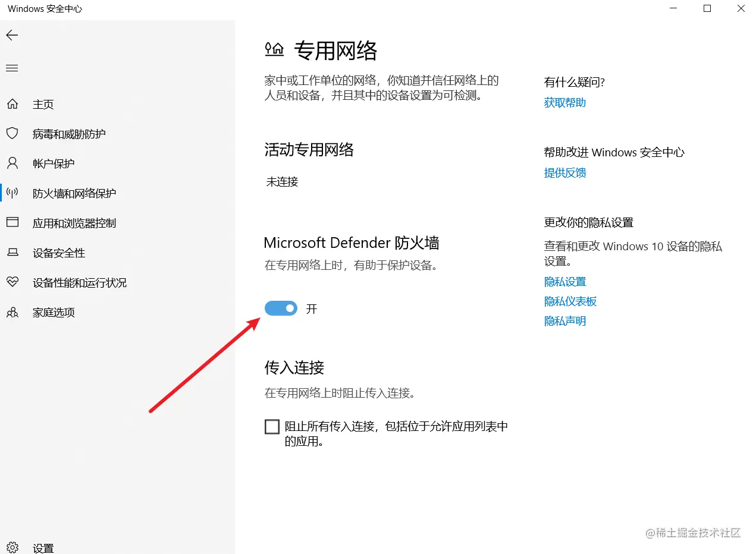This screenshot has width=756, height=554.
Task: Open 设备性能和运行状况 page
Action: (x=80, y=283)
